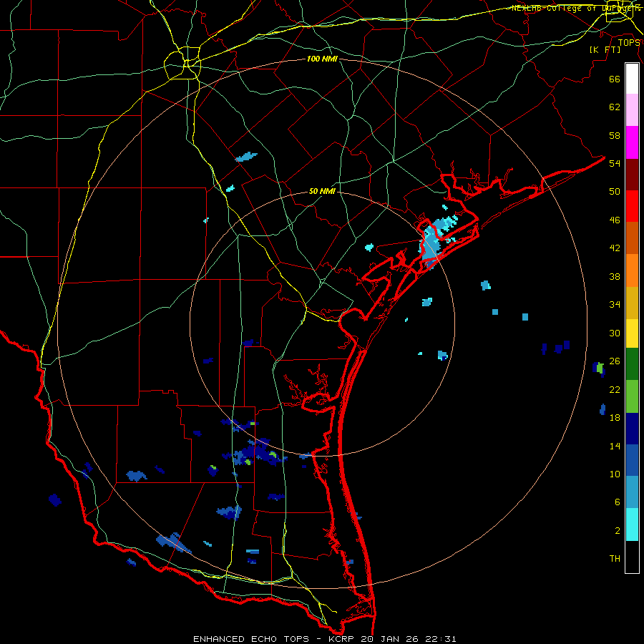The width and height of the screenshot is (644, 644).
Task: Click the magenta legend swatch
Action: click(632, 142)
